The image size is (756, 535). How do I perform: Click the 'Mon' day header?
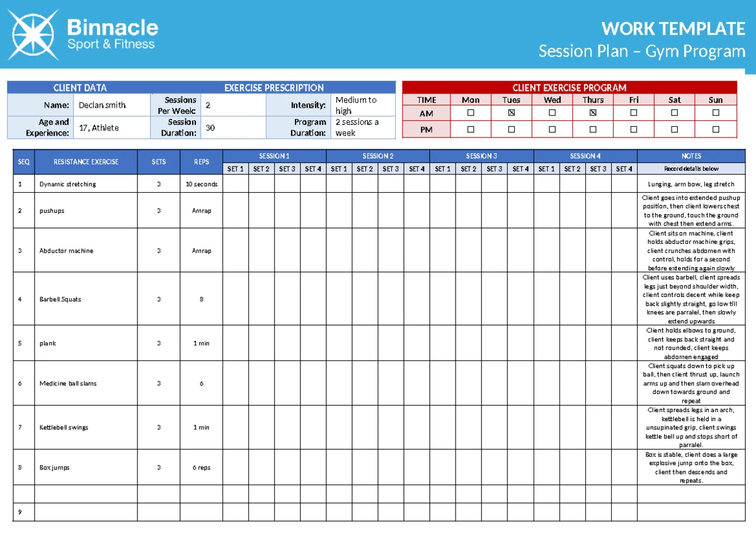click(471, 100)
